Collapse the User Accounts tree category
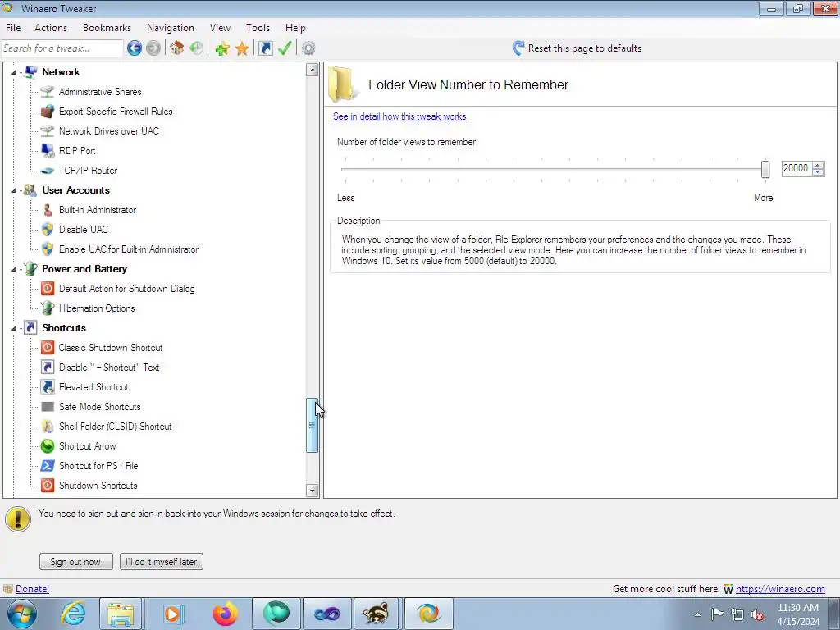840x630 pixels. [x=15, y=190]
